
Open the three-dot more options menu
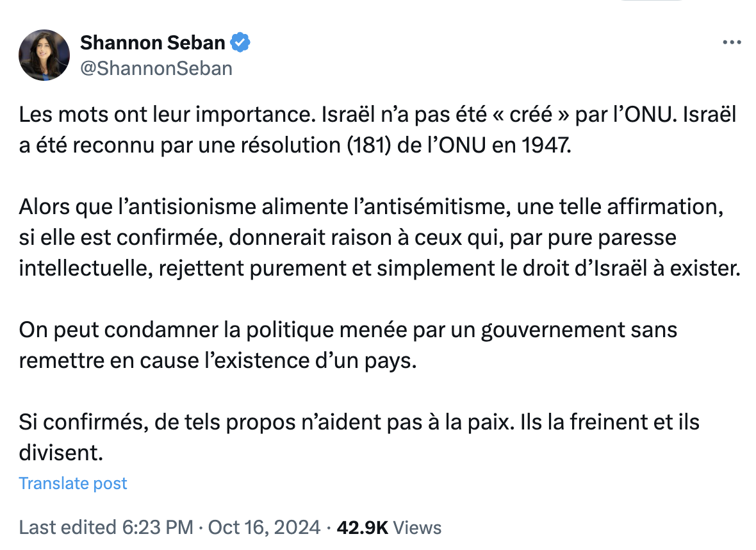732,42
